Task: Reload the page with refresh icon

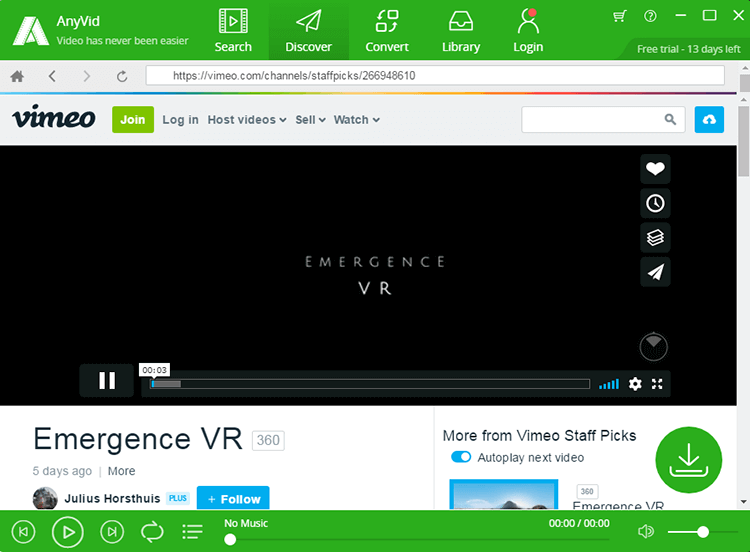Action: pyautogui.click(x=122, y=76)
